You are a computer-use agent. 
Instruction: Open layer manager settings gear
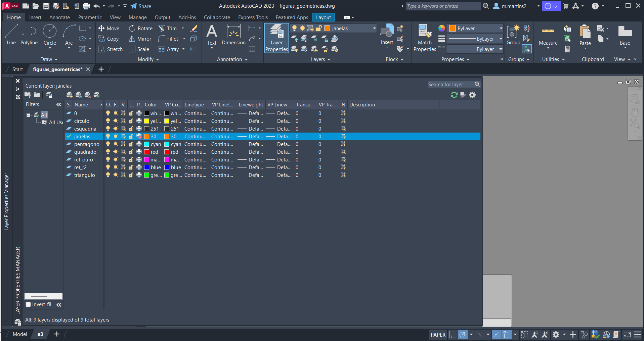[x=472, y=95]
